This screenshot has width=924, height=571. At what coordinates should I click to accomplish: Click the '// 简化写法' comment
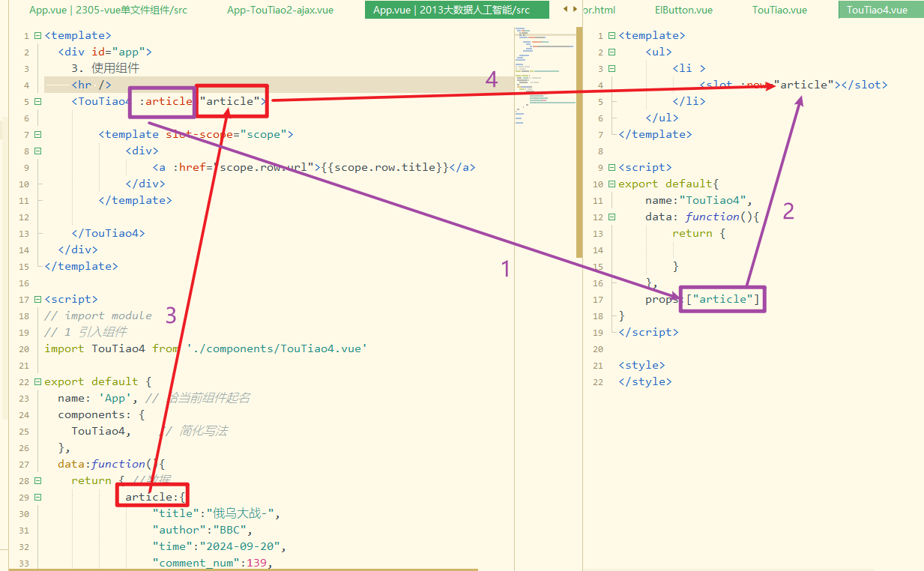tap(193, 432)
